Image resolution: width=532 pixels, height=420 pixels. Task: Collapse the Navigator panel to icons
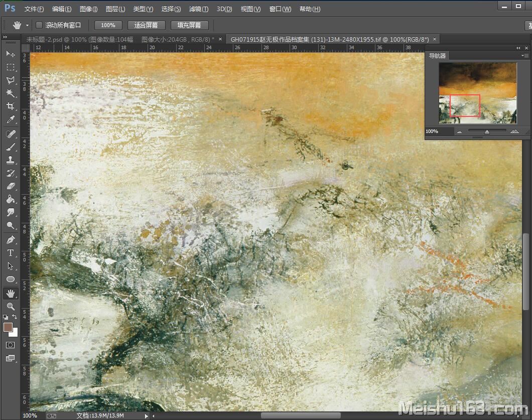click(x=518, y=48)
